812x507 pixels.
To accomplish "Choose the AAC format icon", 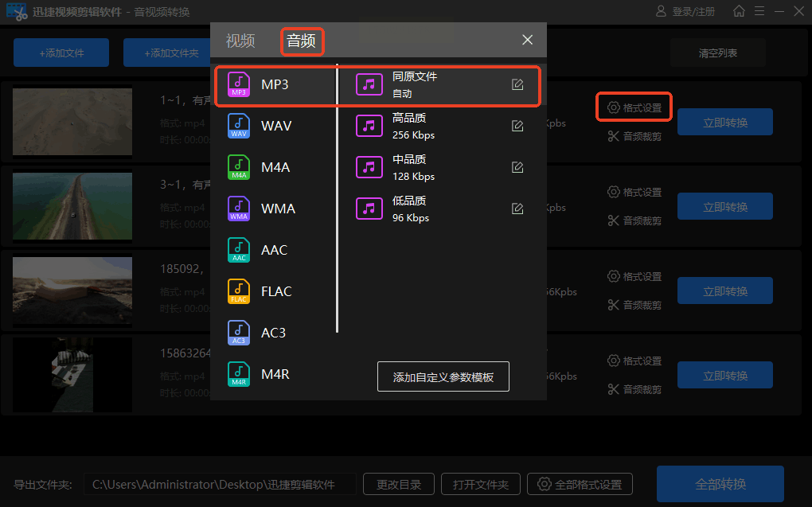I will point(239,250).
